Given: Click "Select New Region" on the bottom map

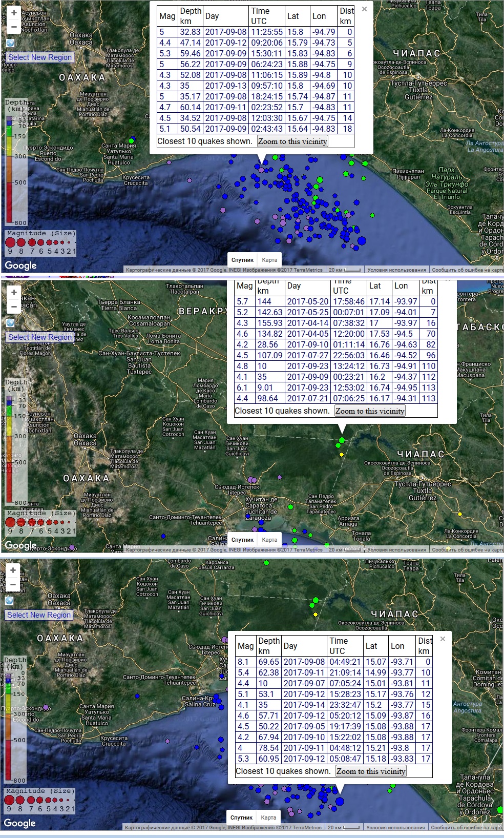Looking at the screenshot, I should 39,615.
